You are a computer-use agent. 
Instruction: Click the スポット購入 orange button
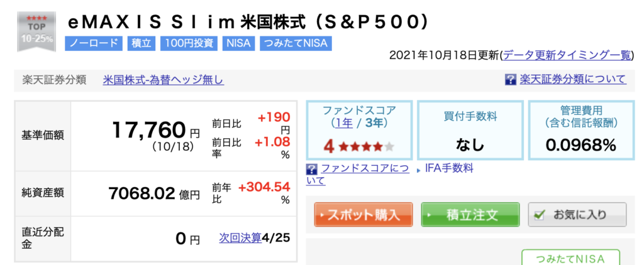[364, 215]
